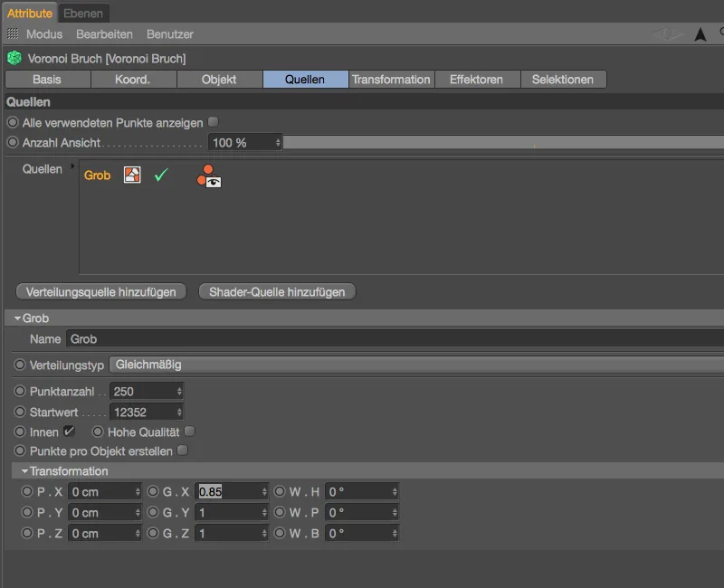Screen dimensions: 724x588
Task: Collapse the Transformation section
Action: 25,471
